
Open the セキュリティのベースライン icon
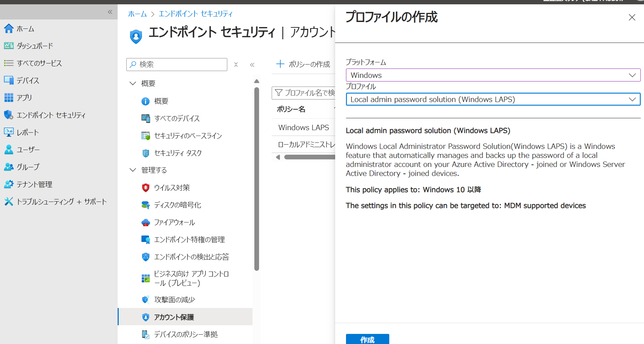145,136
